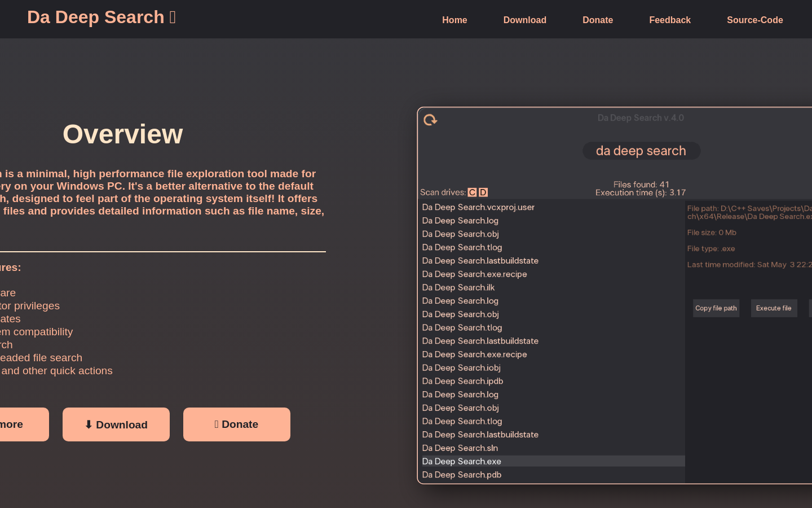Click the 'File type: .exe' detail
Screen dimensions: 812x508
tap(711, 248)
